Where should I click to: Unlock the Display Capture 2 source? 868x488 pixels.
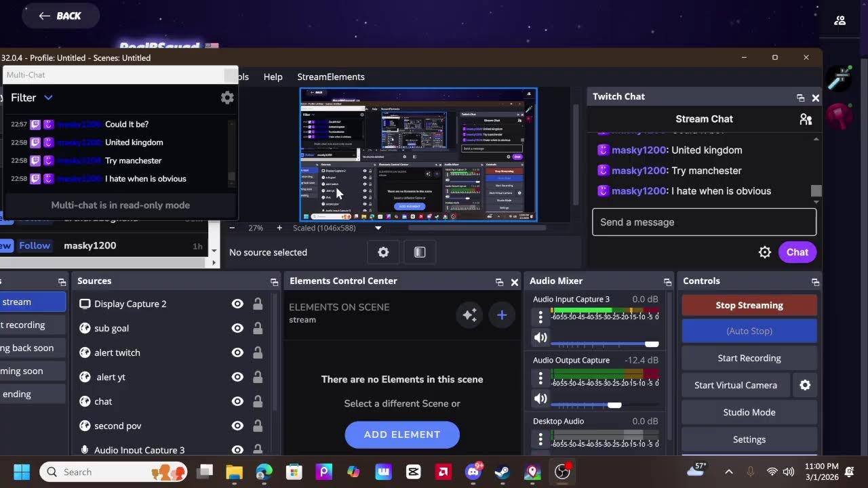258,304
